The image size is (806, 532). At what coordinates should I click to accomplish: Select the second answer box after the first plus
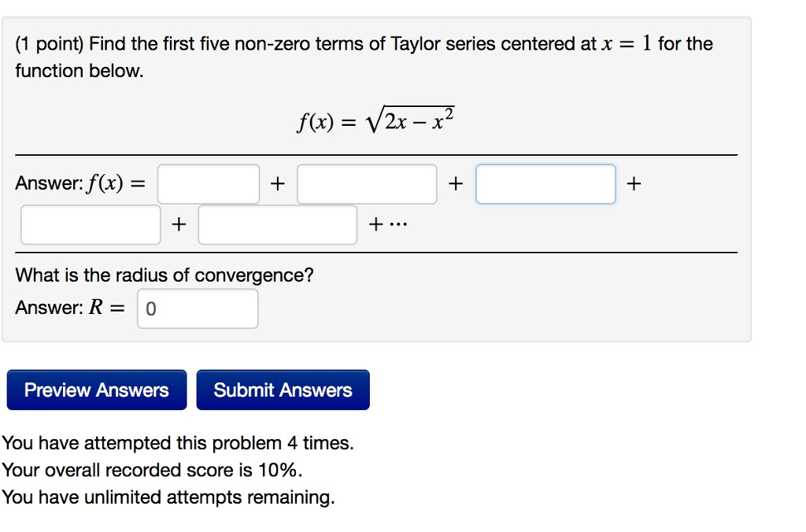click(367, 183)
